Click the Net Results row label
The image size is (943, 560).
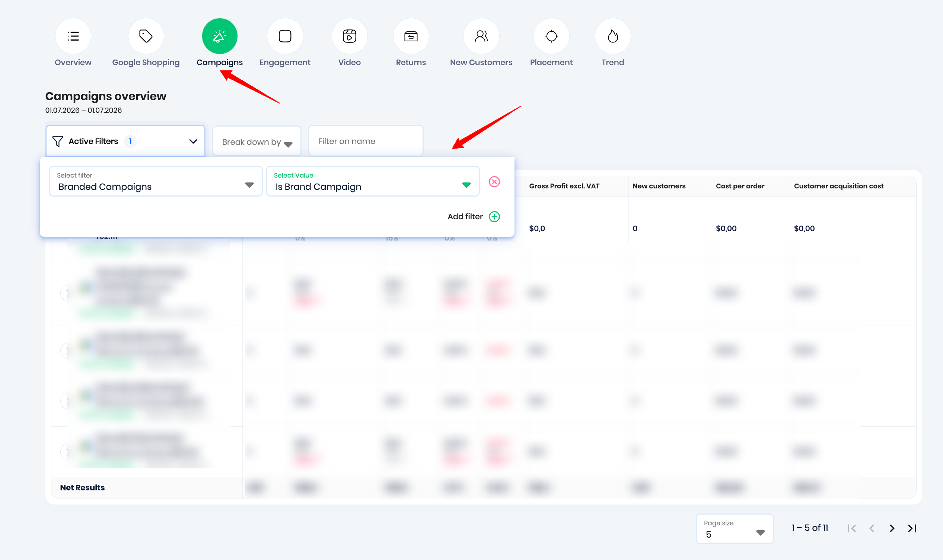(x=82, y=487)
